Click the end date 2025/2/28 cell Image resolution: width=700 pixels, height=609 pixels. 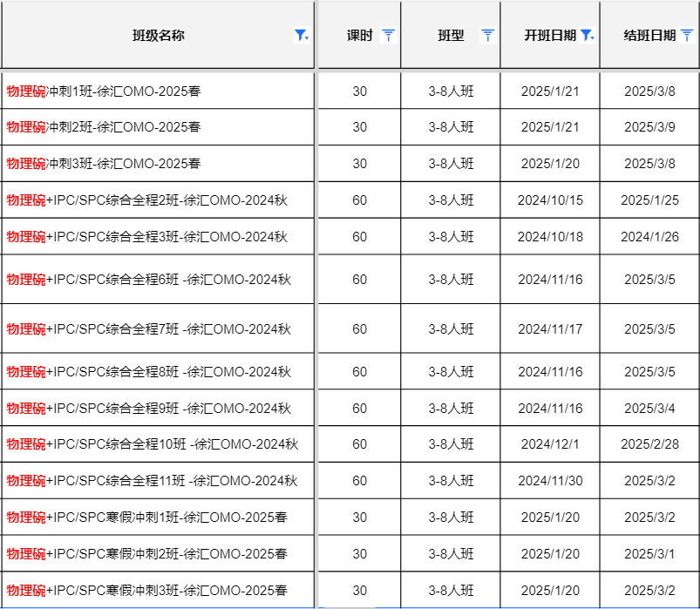pos(649,444)
